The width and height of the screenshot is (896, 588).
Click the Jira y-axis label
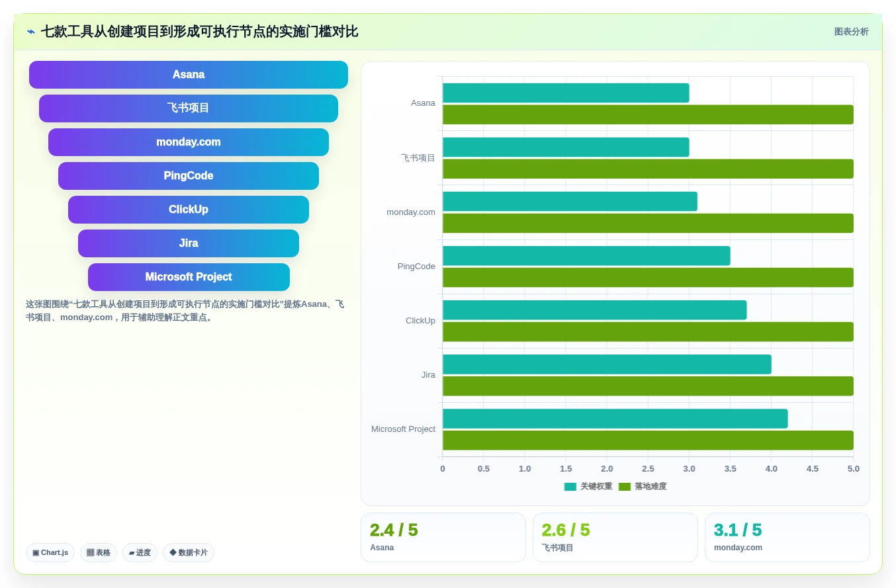click(x=428, y=375)
